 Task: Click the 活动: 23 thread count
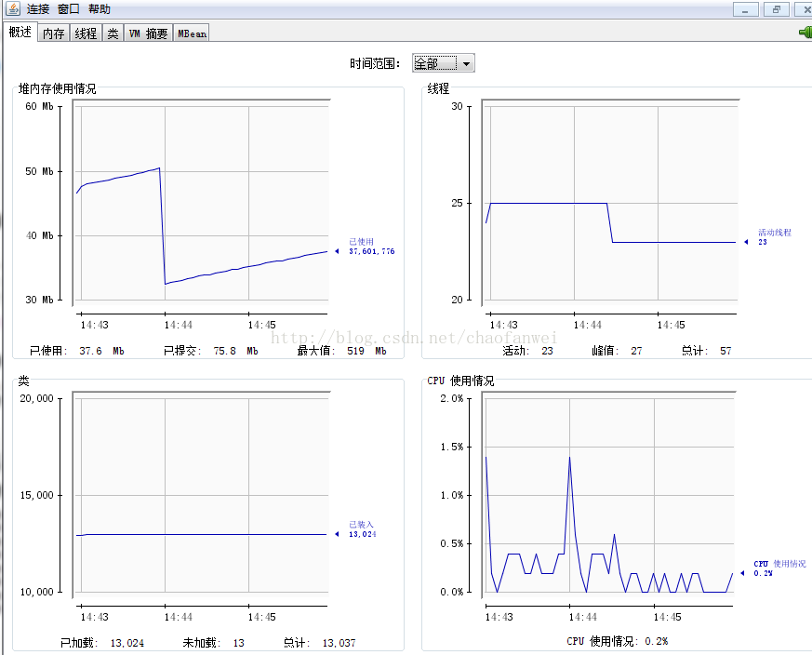tap(527, 351)
